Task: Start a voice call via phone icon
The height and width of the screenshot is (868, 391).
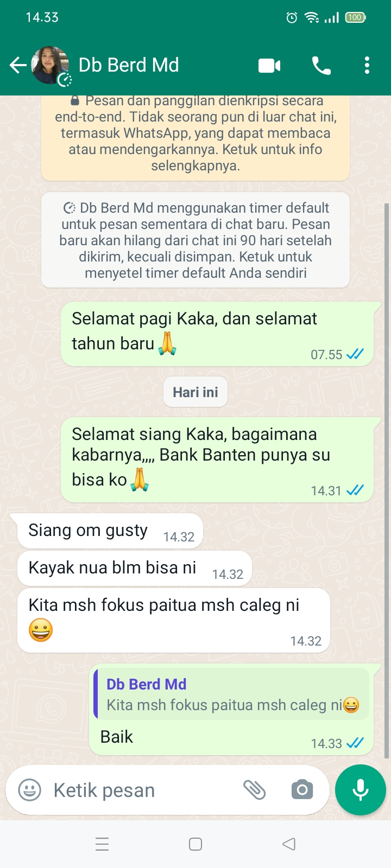Action: (321, 66)
